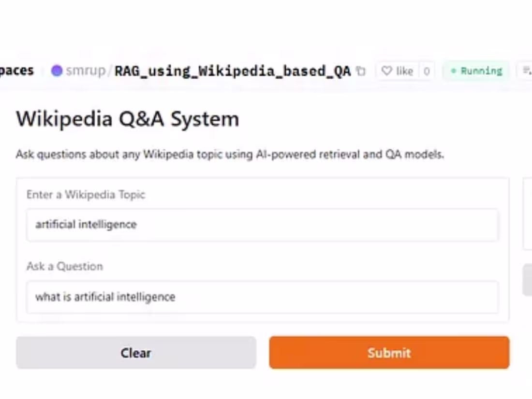Click the heart to unlike if already liked
Image resolution: width=532 pixels, height=399 pixels.
pos(387,71)
